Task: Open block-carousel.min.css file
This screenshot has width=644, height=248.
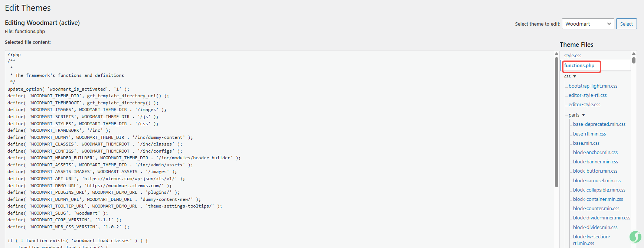Action: tap(596, 181)
